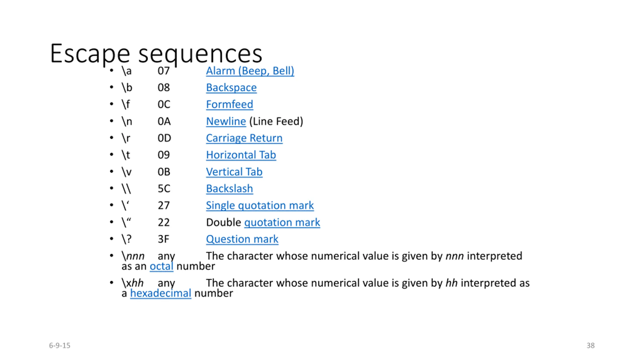
Task: Select the Escape sequences title text
Action: pos(156,54)
